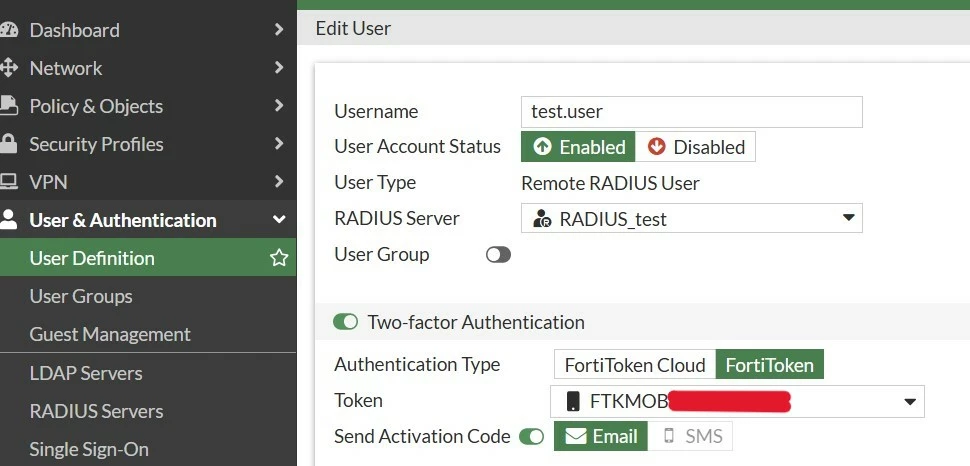Click the Two-factor Authentication heading text
This screenshot has width=970, height=466.
[x=476, y=322]
